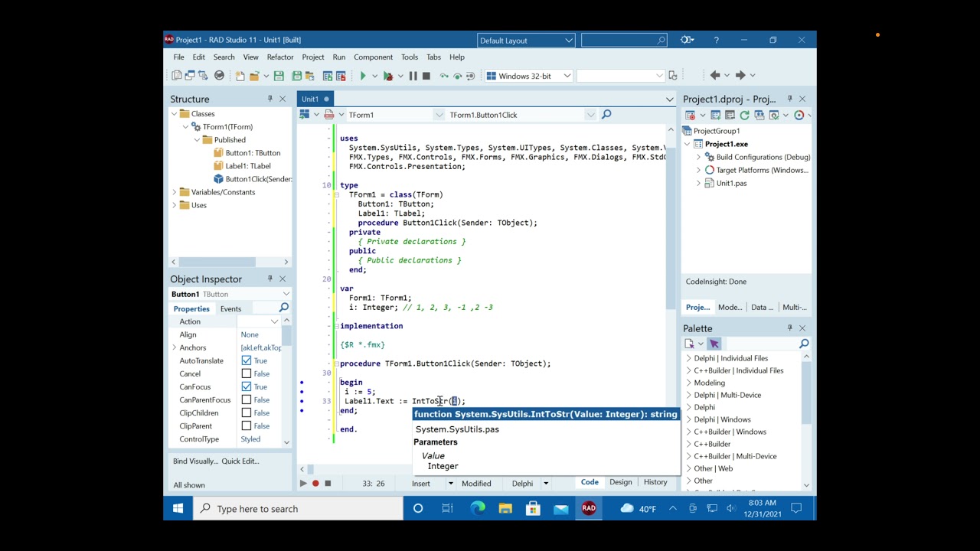Select Button1Click(Sender in Structure tree
Screen dimensions: 980x551
coord(259,179)
